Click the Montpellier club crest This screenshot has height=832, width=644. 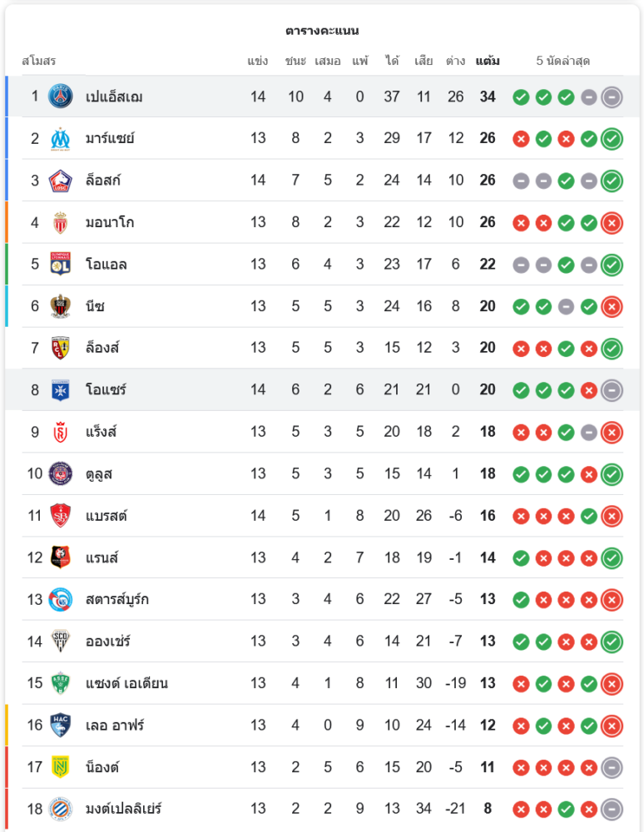click(60, 809)
